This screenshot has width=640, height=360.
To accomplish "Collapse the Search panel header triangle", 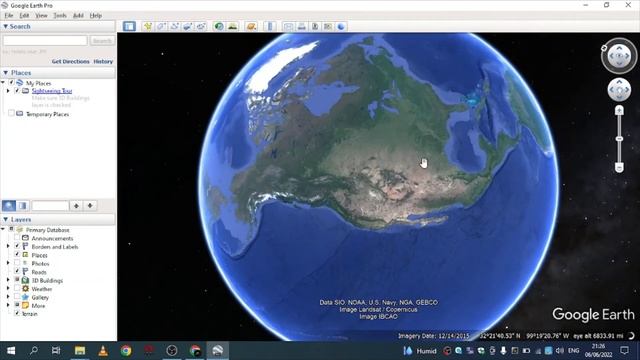I will 5,26.
